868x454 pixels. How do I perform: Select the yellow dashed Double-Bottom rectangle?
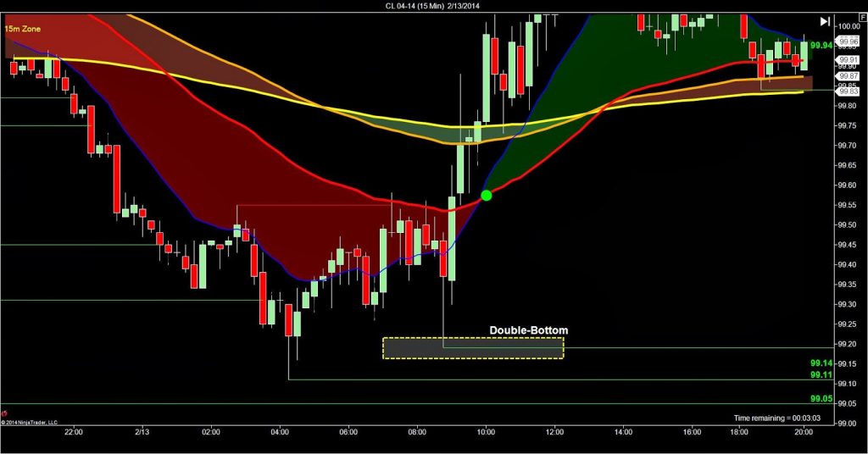pos(473,348)
